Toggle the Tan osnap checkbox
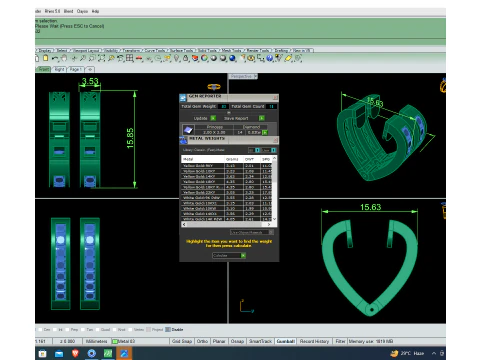This screenshot has width=480, height=360. [82, 330]
